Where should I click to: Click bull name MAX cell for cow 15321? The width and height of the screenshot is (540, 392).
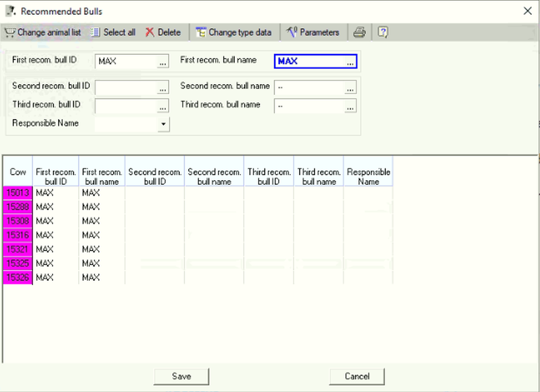pos(102,249)
